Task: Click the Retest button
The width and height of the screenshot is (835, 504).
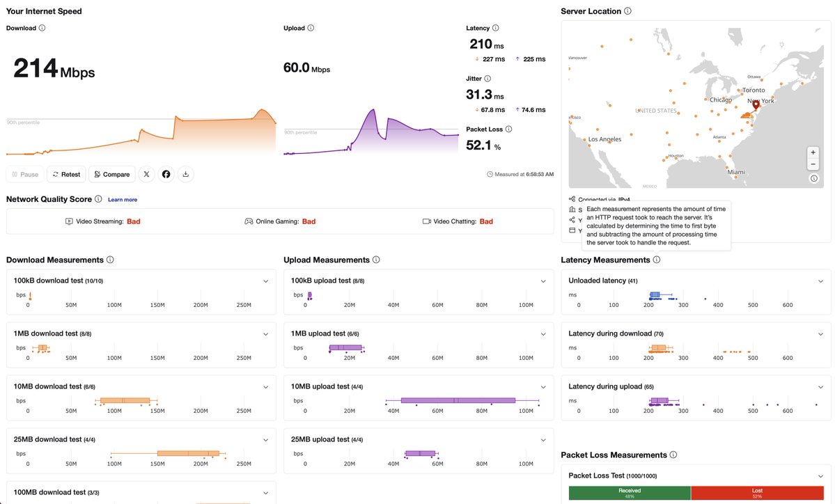Action: point(67,174)
